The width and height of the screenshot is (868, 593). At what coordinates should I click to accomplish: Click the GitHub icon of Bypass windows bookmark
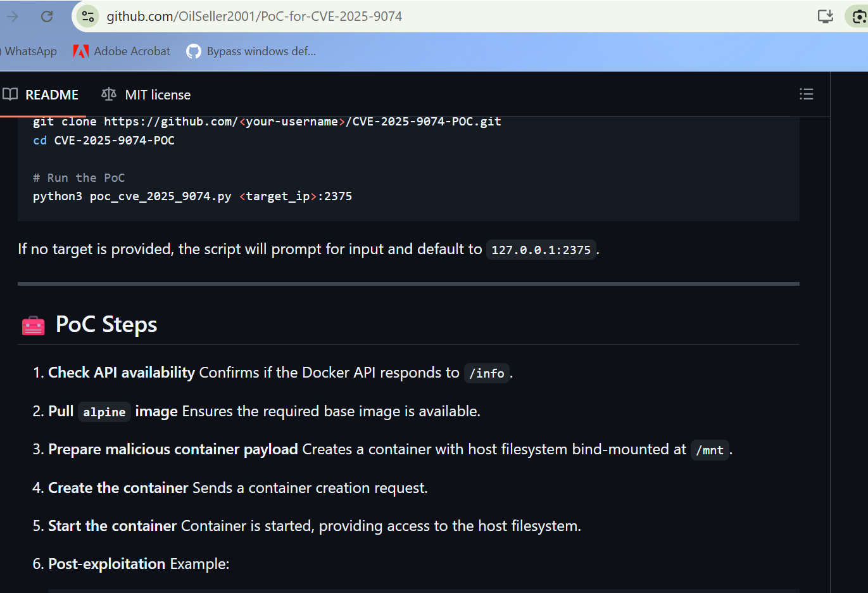click(x=194, y=51)
